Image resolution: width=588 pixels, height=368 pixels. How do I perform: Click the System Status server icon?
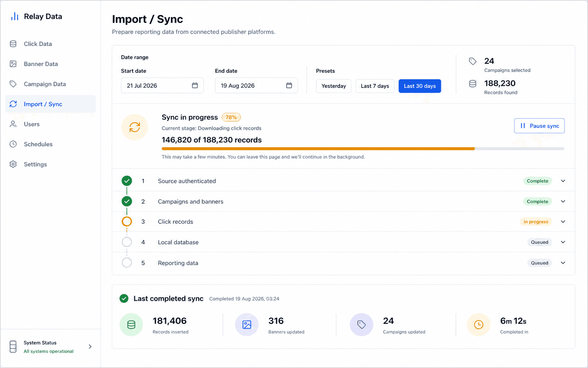tap(13, 346)
